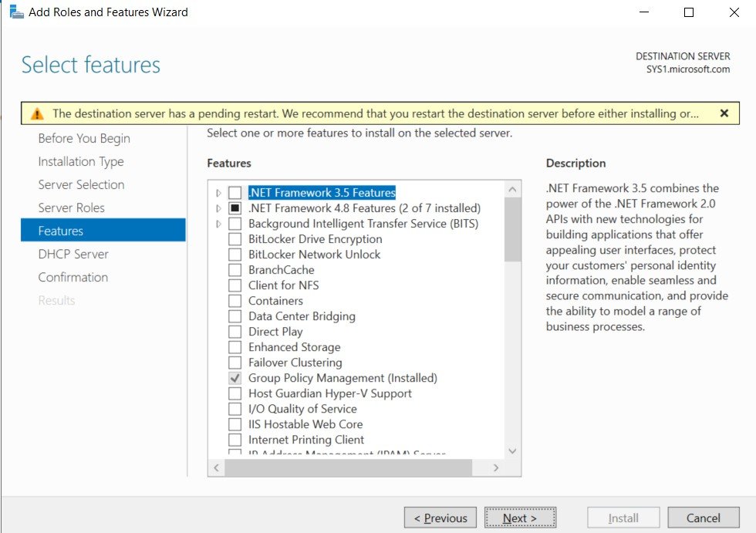Select the Direct Play label

click(x=275, y=332)
